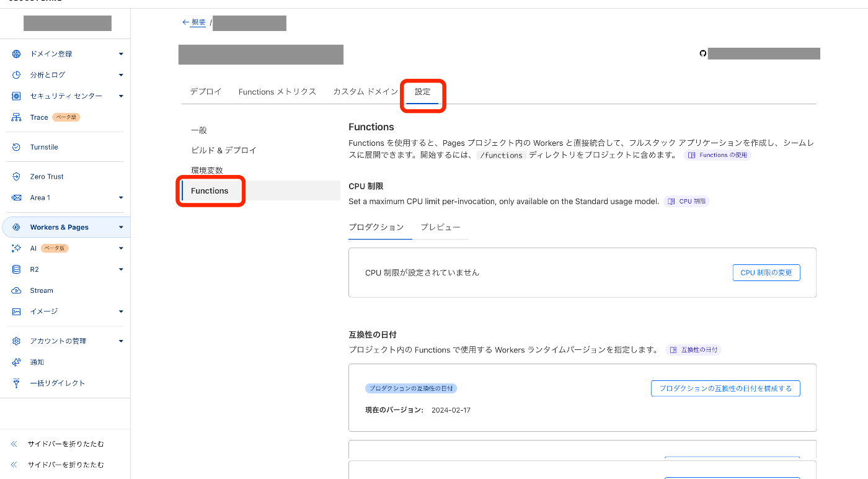Switch to the プロダクション tab
Screen dimensions: 868x479
pyautogui.click(x=376, y=228)
